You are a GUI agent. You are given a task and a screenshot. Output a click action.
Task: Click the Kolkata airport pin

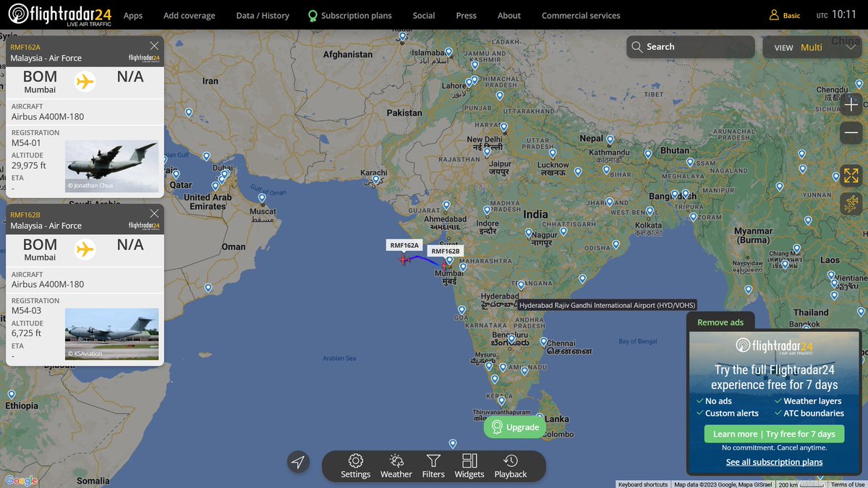[650, 210]
